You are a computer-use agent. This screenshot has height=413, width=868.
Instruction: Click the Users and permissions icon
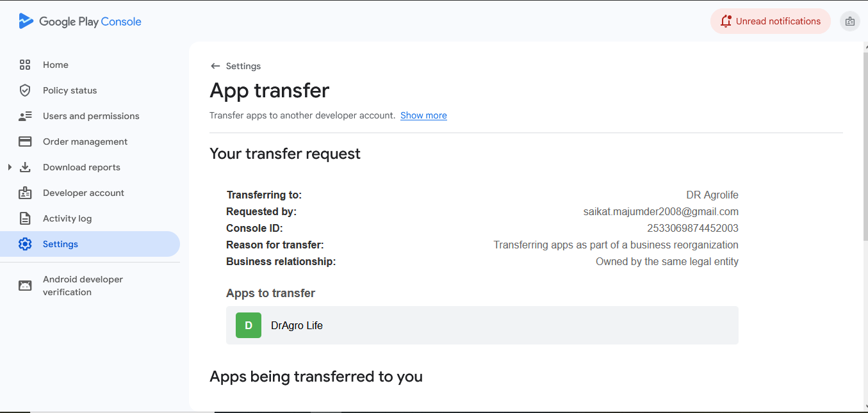tap(25, 116)
